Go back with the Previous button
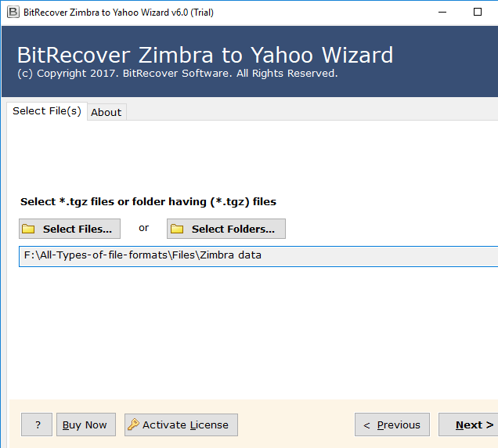Image resolution: width=498 pixels, height=448 pixels. 392,425
